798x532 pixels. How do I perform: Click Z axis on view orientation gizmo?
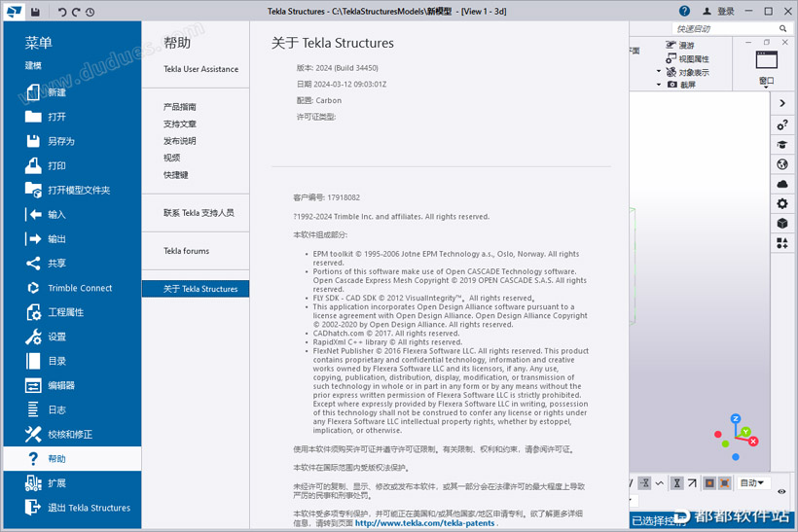[736, 418]
